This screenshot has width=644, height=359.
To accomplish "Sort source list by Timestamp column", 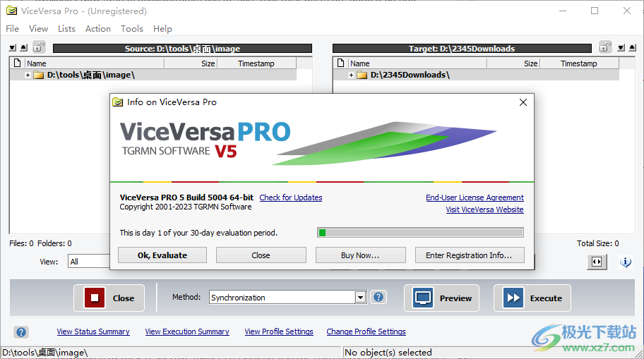I will click(256, 63).
